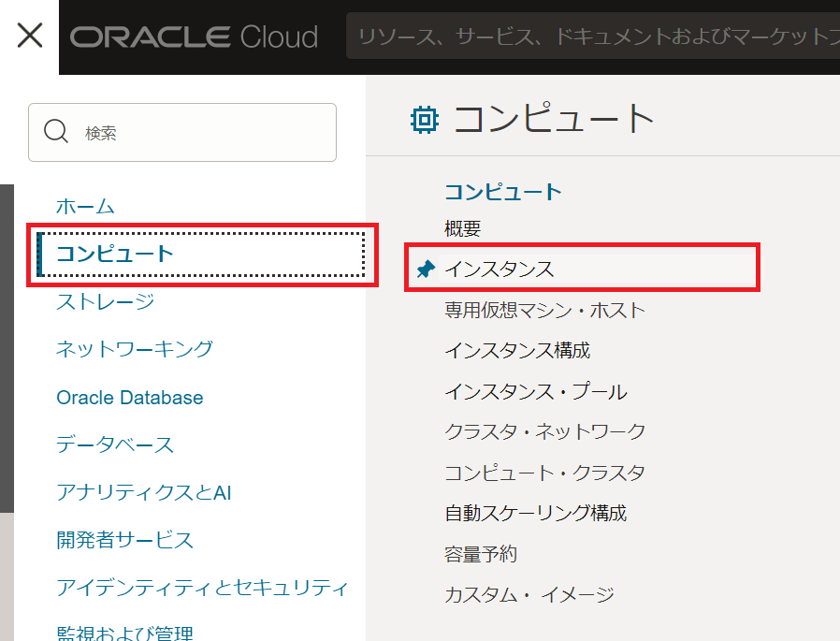This screenshot has height=641, width=840.
Task: Click the Oracle Cloud logo
Action: (194, 37)
